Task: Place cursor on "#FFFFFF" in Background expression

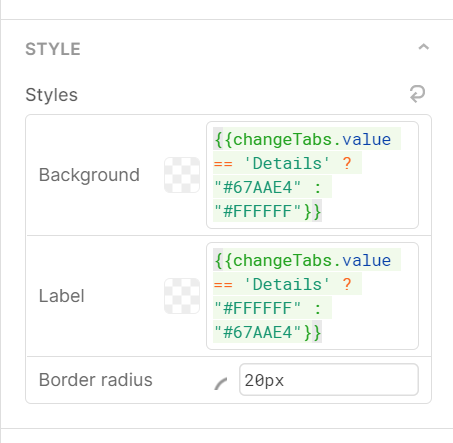Action: (x=257, y=211)
